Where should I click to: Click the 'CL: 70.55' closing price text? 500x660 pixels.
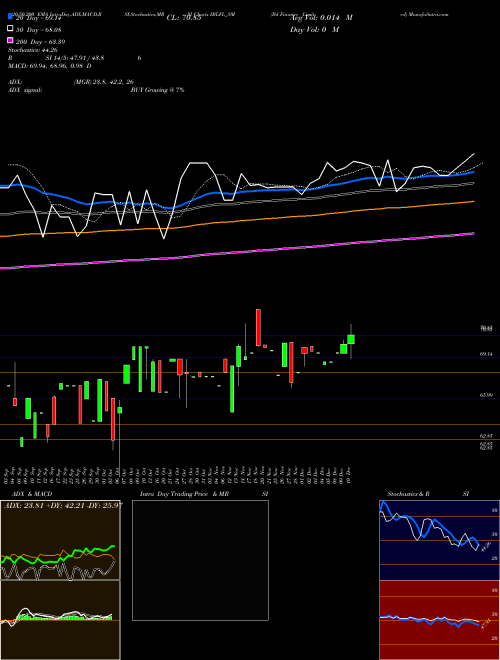184,18
